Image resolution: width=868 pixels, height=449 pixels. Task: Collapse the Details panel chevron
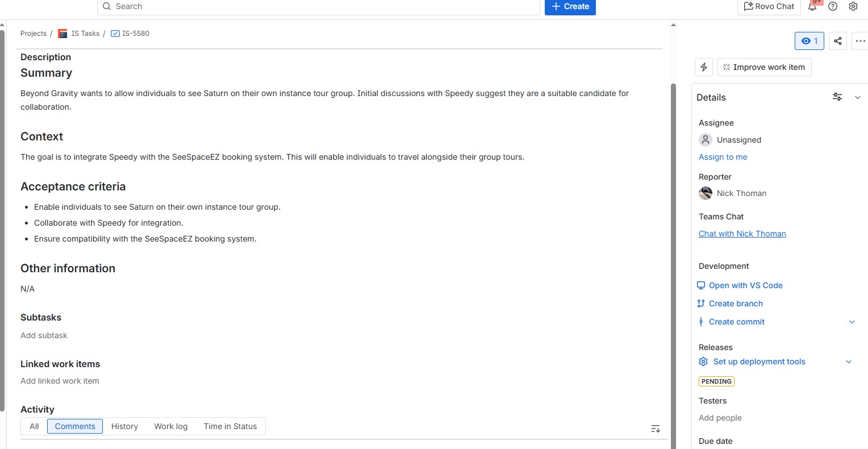[857, 97]
